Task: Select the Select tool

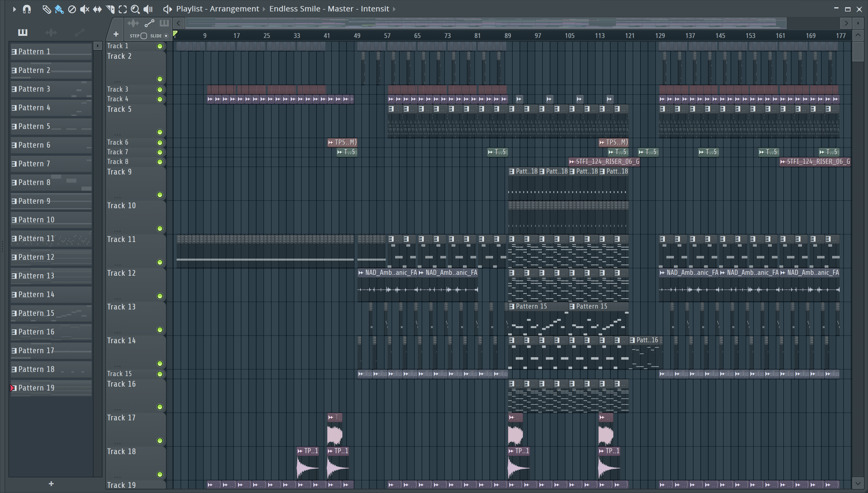Action: tap(123, 9)
